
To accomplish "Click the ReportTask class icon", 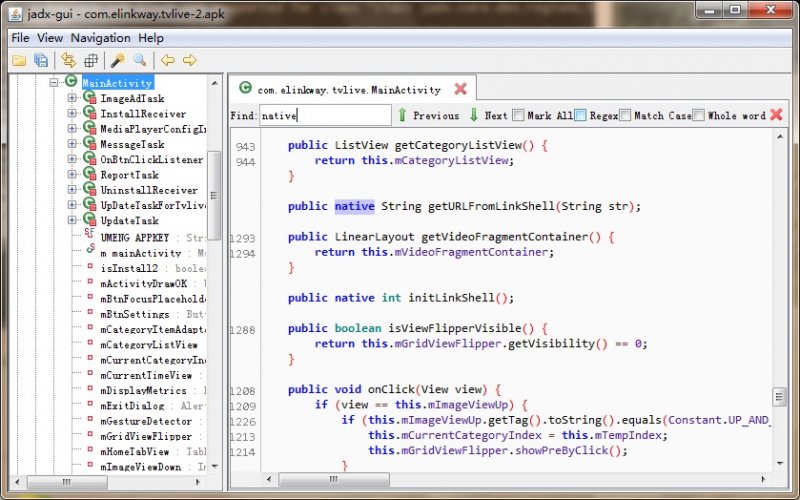I will pos(90,174).
